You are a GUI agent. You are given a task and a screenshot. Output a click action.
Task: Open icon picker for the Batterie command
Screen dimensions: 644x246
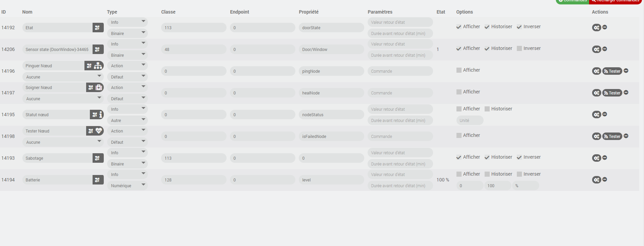point(97,180)
